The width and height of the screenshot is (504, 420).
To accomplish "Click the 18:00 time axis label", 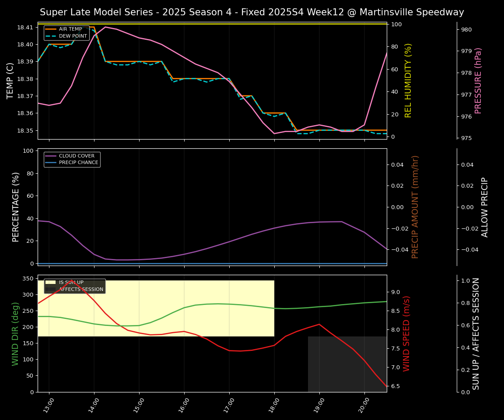I will coord(274,406).
